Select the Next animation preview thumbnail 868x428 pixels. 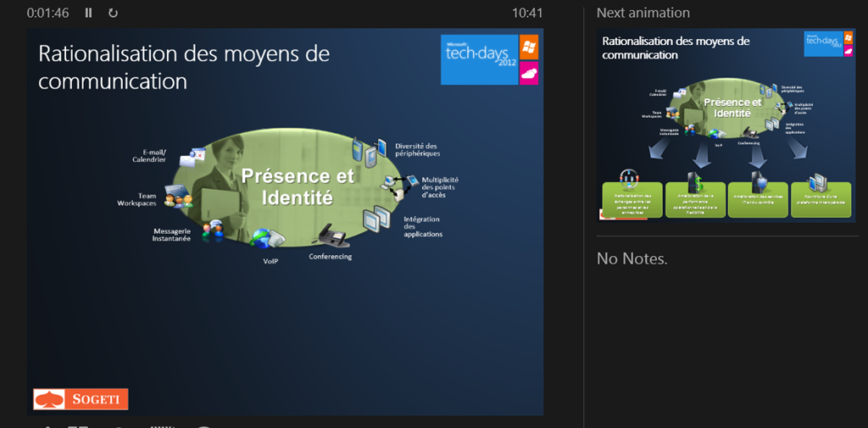tap(726, 125)
